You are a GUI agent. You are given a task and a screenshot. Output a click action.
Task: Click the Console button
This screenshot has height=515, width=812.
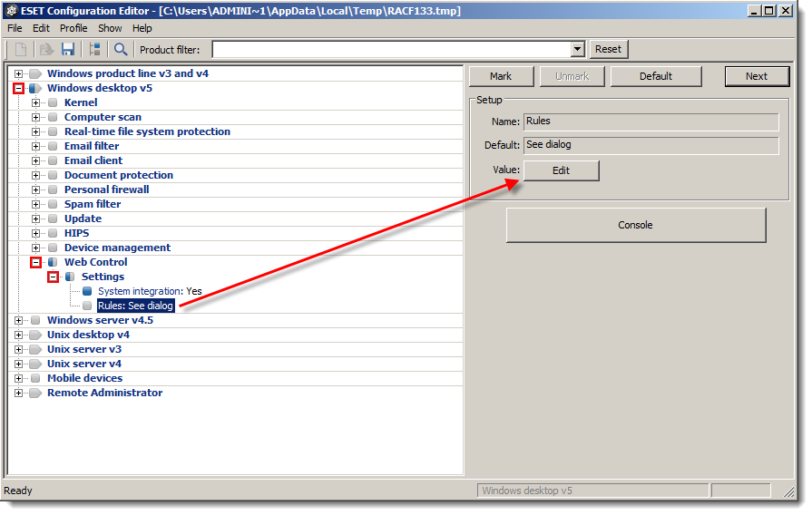coord(635,225)
